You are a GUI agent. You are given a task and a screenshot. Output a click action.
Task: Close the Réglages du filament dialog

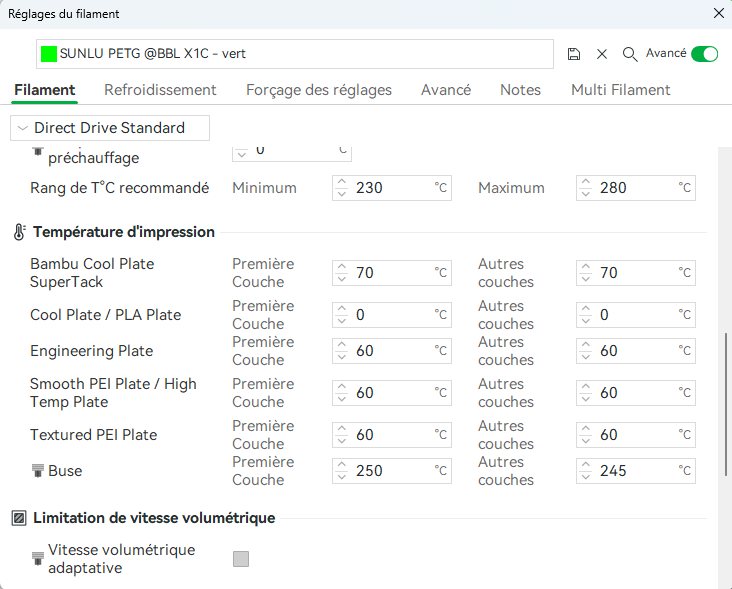click(717, 13)
